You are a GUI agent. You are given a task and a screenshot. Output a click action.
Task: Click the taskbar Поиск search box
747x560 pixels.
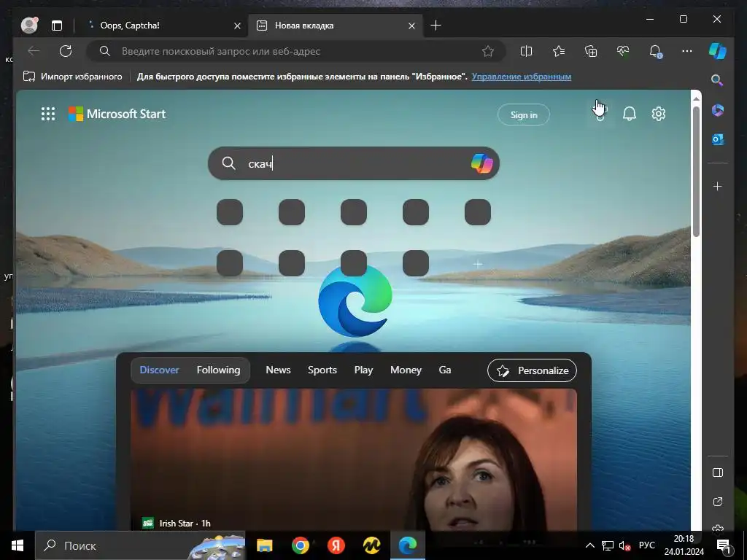click(x=140, y=545)
